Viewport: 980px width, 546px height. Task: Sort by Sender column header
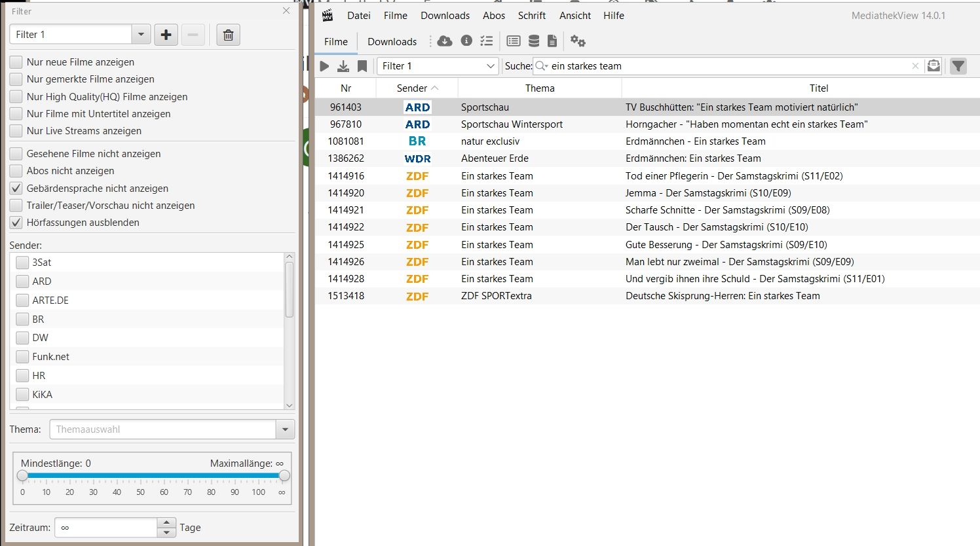coord(417,88)
